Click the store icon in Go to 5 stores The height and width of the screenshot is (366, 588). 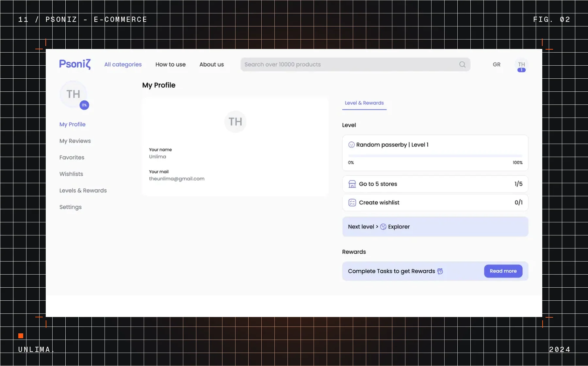coord(352,184)
